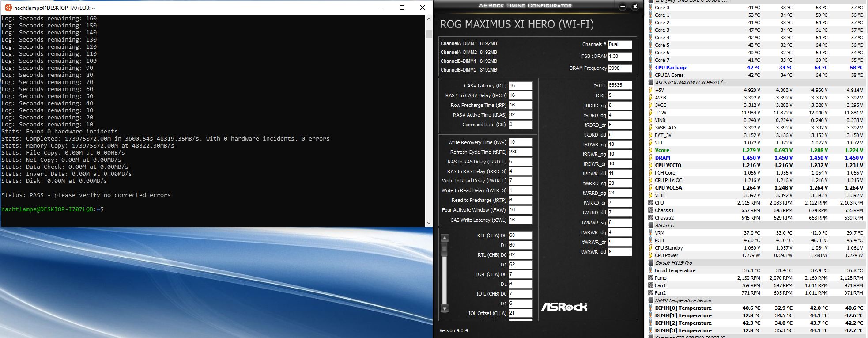Click thermometer icon beside Core 0 sensor

(x=650, y=8)
